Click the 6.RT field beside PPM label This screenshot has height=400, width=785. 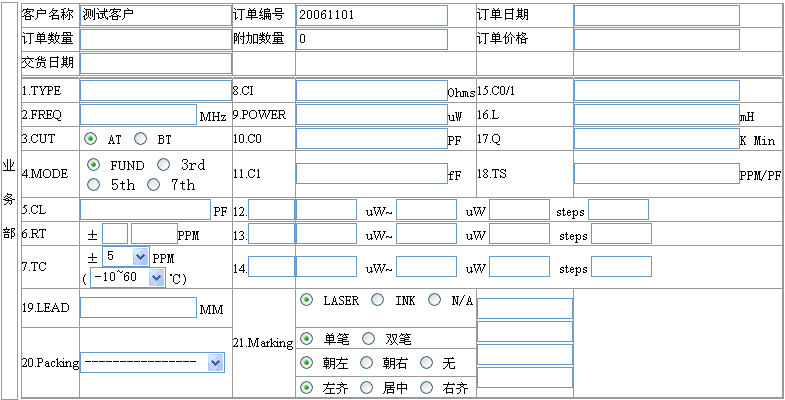click(154, 234)
